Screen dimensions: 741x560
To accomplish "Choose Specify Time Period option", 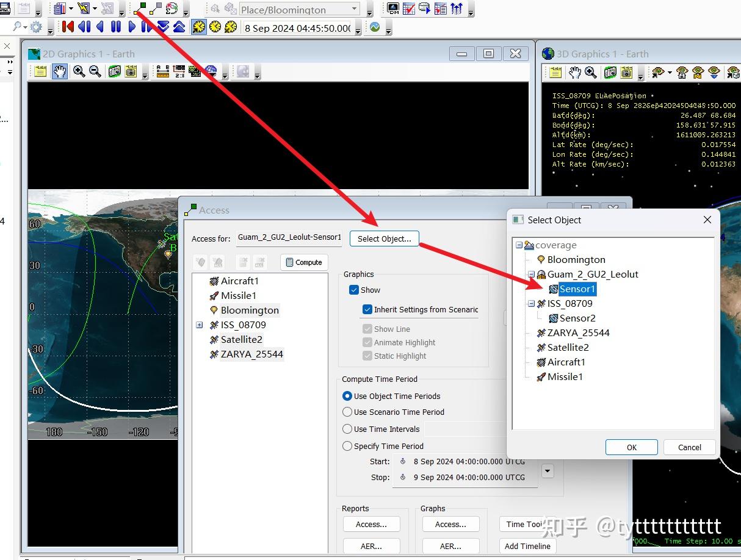I will (x=347, y=446).
